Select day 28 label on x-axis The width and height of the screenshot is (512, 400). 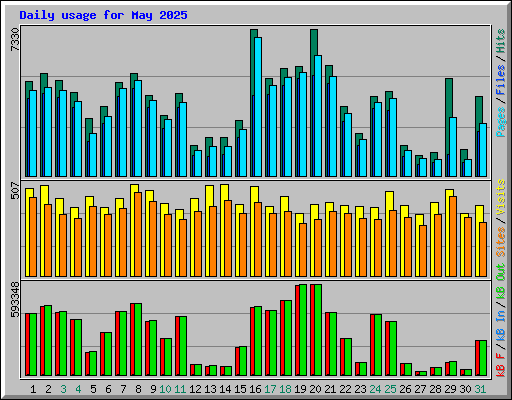(x=435, y=389)
